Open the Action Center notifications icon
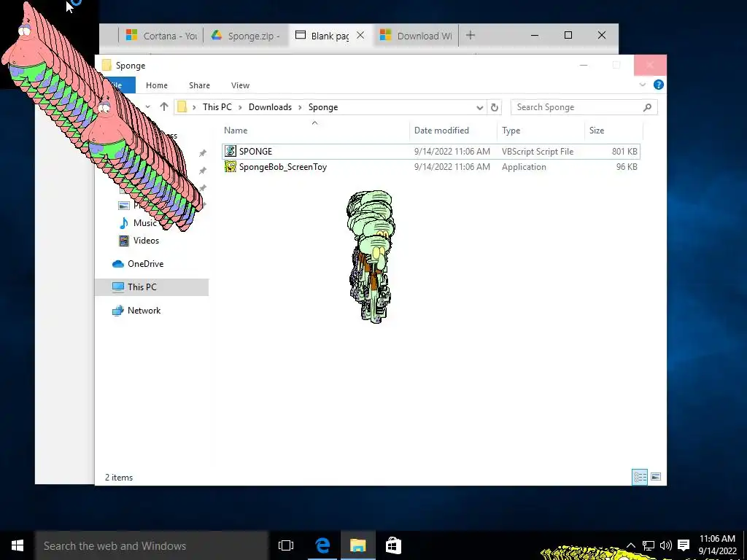This screenshot has width=747, height=560. coord(684,545)
